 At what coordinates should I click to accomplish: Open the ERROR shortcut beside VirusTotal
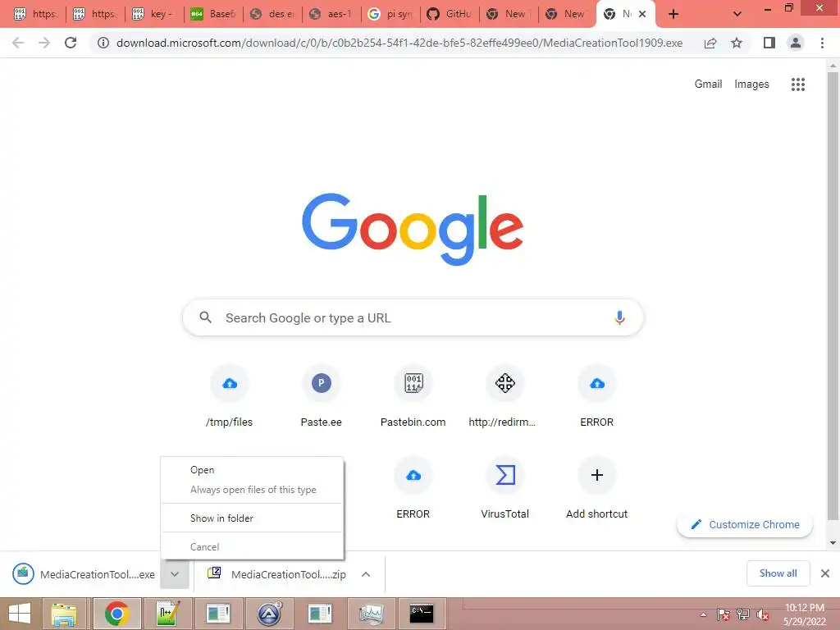pos(413,487)
